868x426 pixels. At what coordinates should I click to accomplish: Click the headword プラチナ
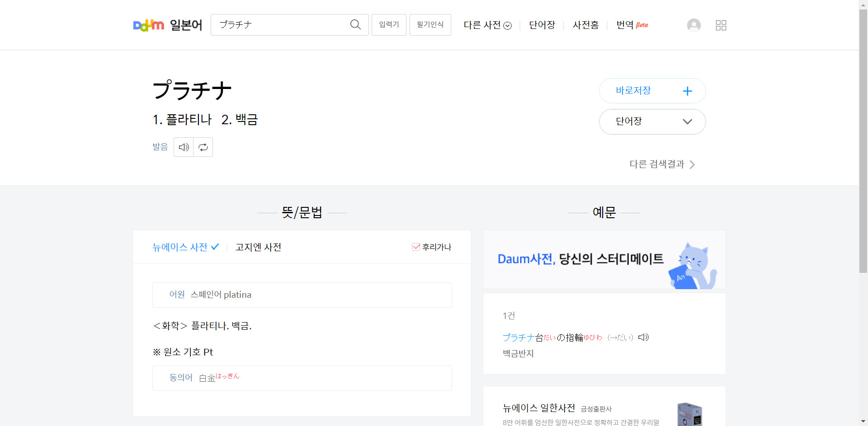(x=192, y=90)
